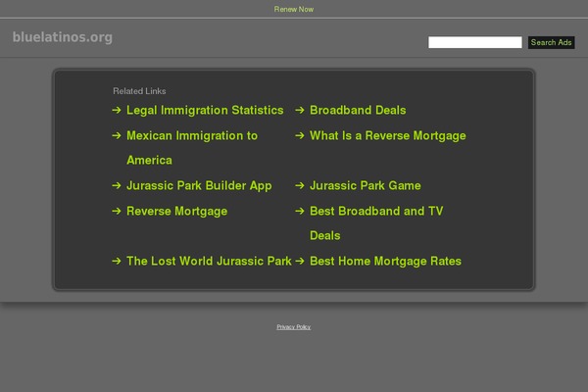Viewport: 588px width, 392px height.
Task: Open Broadband Deals link
Action: point(358,111)
